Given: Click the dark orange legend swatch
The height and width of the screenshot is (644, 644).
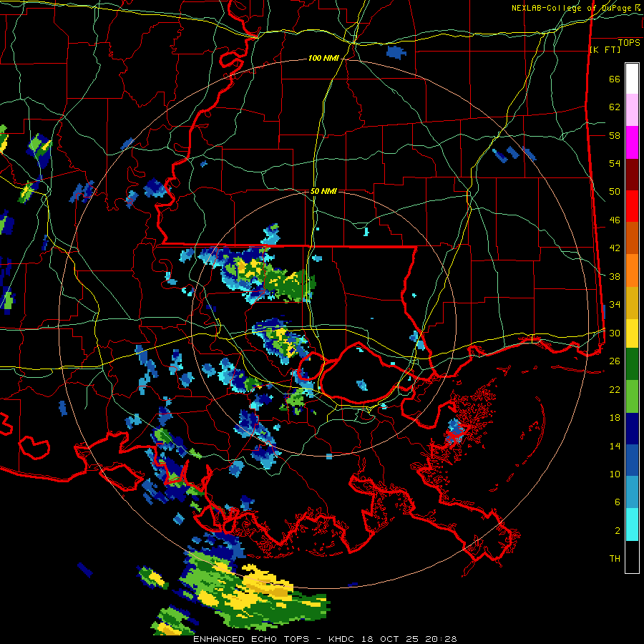Looking at the screenshot, I should click(x=632, y=238).
